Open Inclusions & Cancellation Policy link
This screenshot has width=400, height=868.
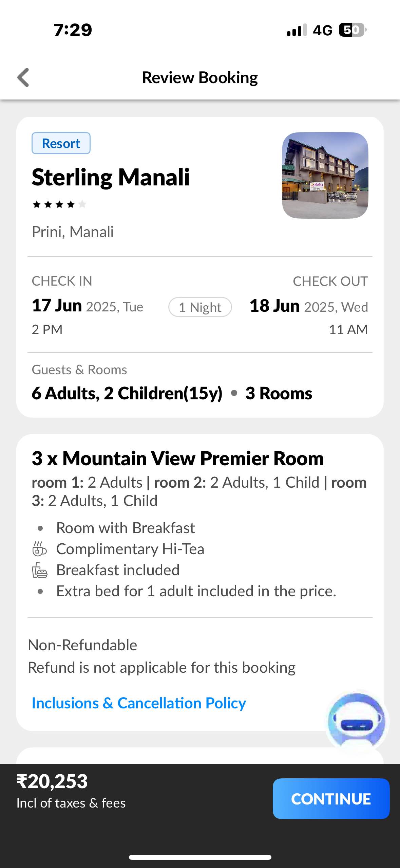click(139, 703)
